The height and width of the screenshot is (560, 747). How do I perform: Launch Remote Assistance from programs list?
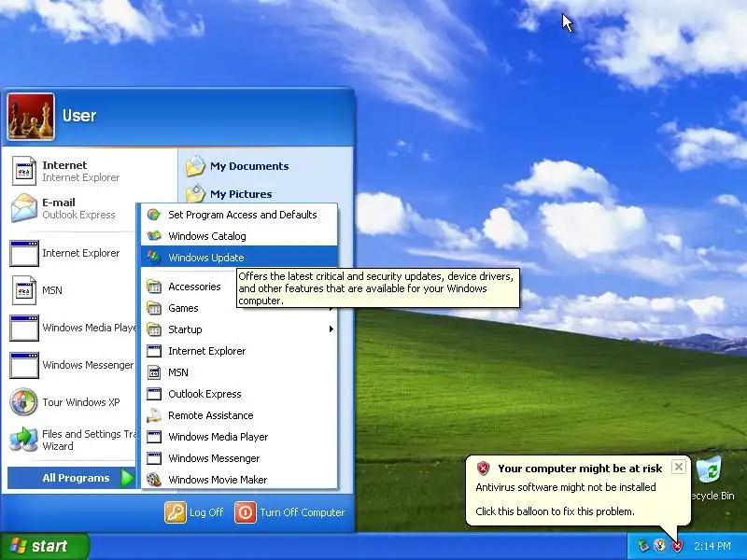[239, 415]
